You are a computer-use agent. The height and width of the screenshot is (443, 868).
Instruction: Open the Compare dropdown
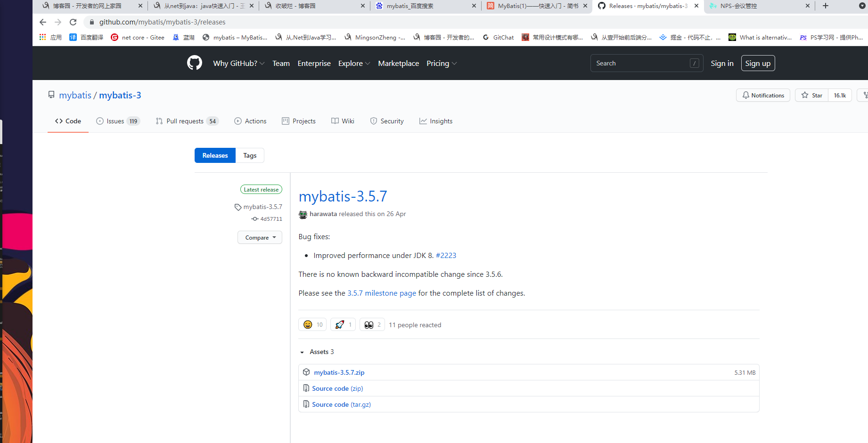tap(260, 237)
